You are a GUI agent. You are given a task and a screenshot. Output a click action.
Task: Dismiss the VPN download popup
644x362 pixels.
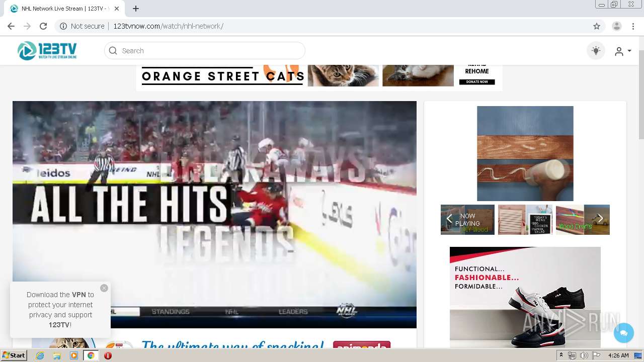click(104, 288)
